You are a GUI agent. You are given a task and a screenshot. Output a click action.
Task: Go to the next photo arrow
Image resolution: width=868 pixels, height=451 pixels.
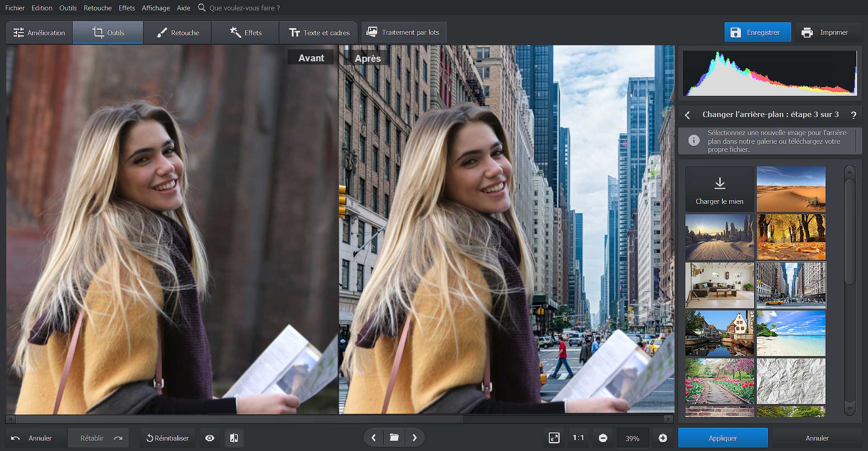pos(415,437)
